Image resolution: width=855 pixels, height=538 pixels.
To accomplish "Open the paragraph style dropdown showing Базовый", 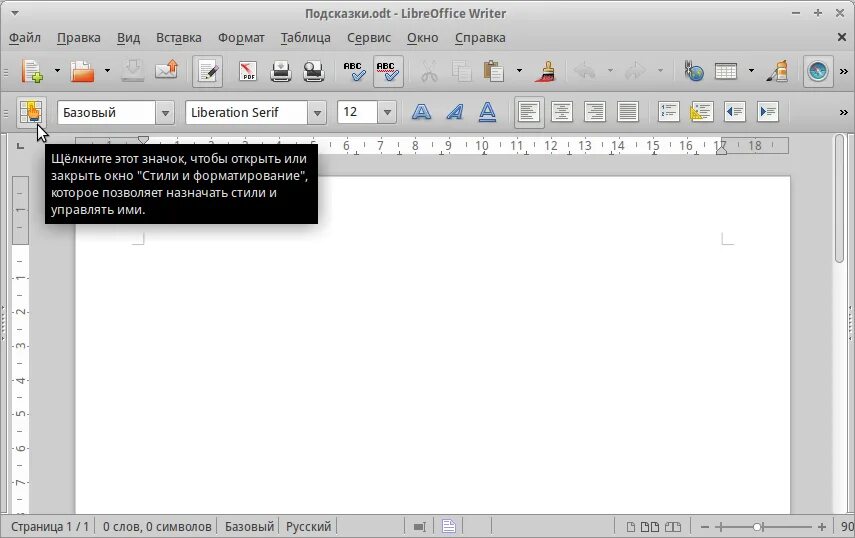I will click(165, 113).
